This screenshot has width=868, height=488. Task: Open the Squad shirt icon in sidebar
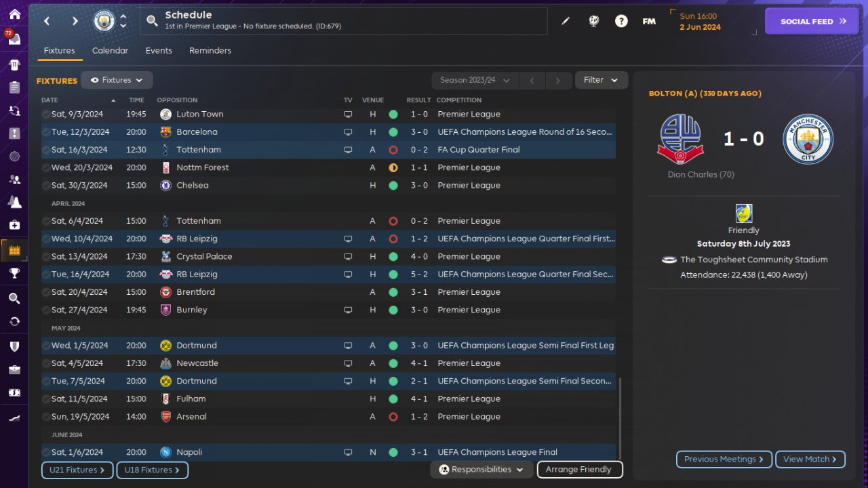click(14, 65)
